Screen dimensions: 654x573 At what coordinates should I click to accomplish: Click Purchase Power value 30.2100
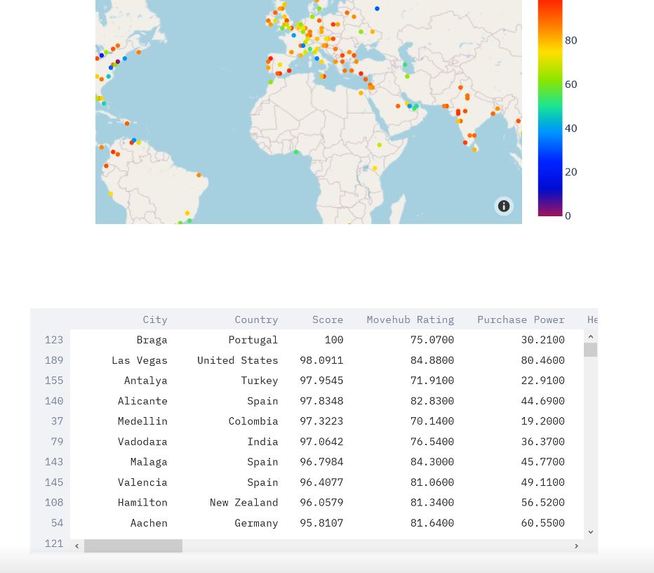tap(543, 340)
